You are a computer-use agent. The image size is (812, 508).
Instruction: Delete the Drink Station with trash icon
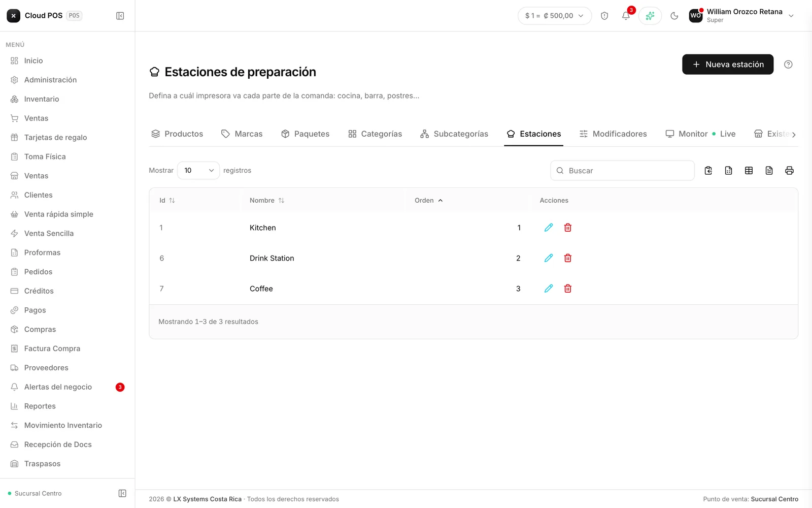[x=568, y=258]
